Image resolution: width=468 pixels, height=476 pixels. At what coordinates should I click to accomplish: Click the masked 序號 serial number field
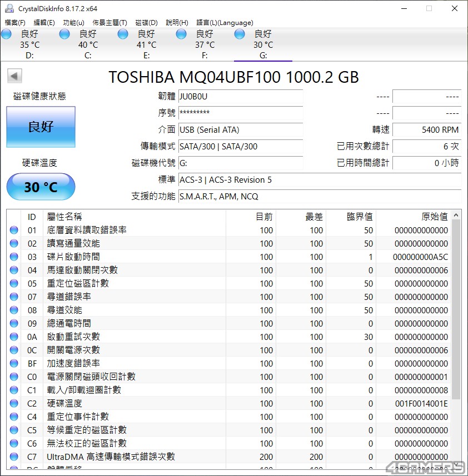coord(241,113)
